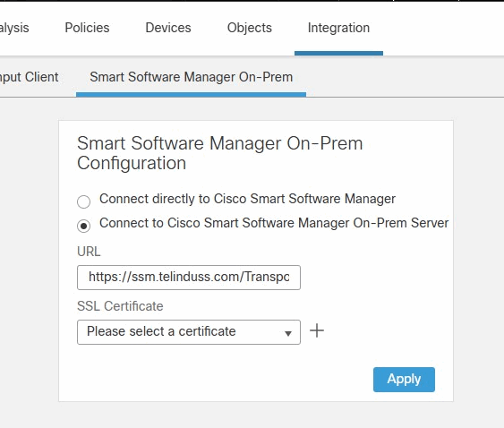
Task: Select the Smart Software Manager On-Prem tab
Action: (192, 77)
